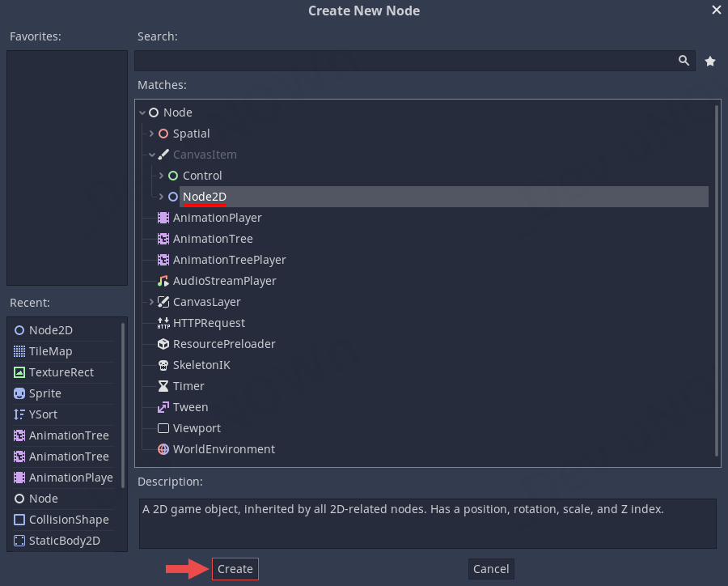Click the CanvasLayer icon
The width and height of the screenshot is (728, 586).
pyautogui.click(x=163, y=302)
